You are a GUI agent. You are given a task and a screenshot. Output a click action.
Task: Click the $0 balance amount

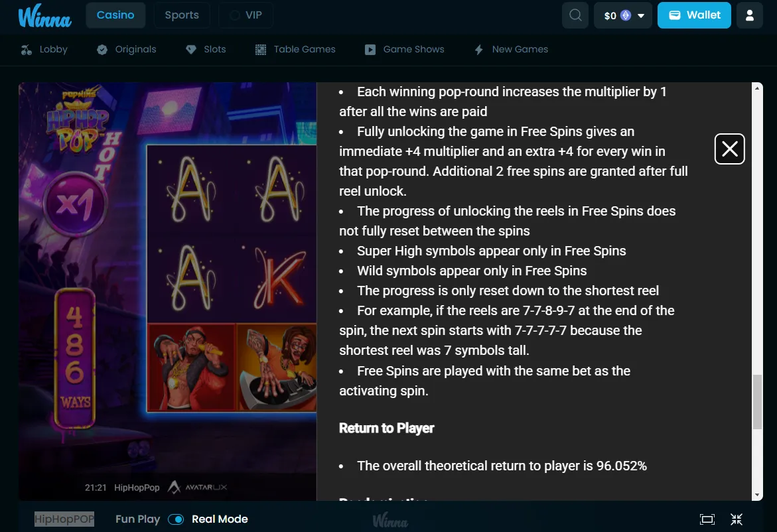[610, 16]
